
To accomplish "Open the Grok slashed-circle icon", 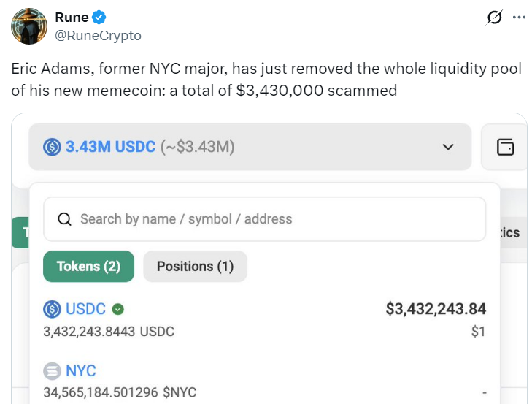I will (x=494, y=18).
